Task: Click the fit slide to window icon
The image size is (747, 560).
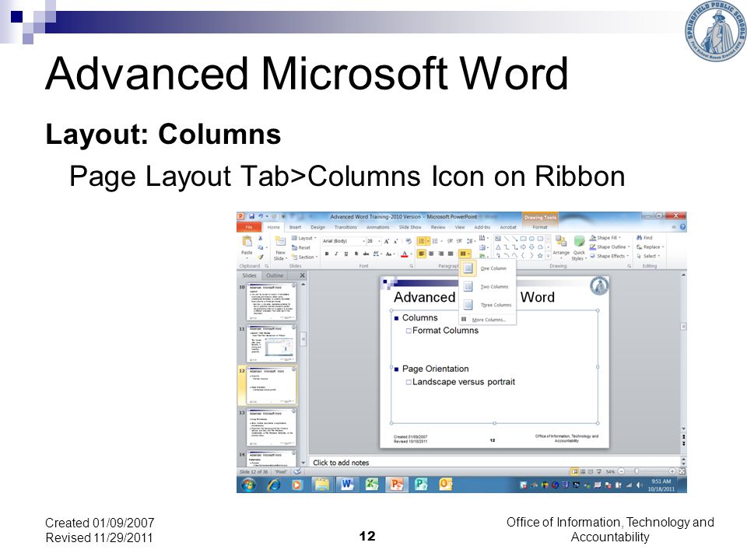Action: coord(682,471)
